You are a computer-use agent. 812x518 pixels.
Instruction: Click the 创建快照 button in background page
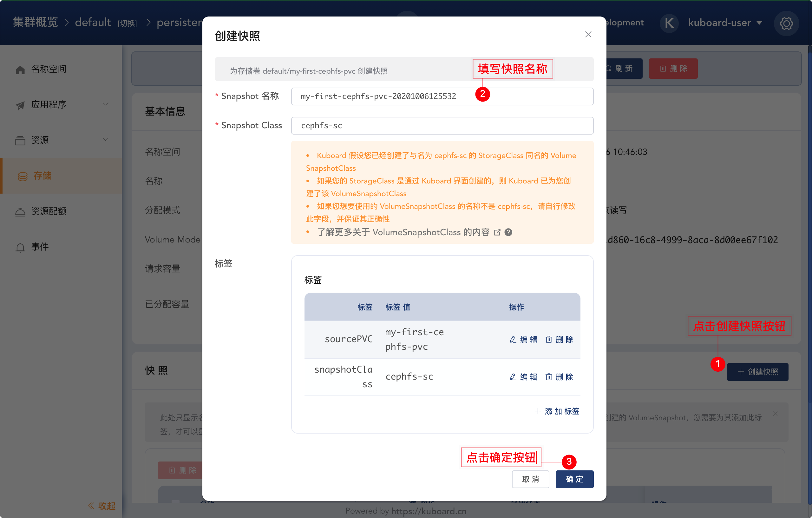pyautogui.click(x=757, y=372)
